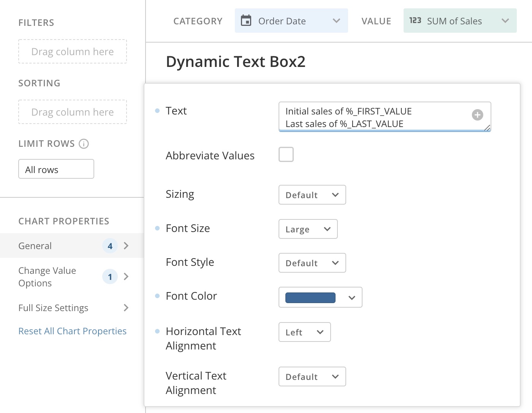The image size is (532, 413).
Task: Open the Font Style dropdown
Action: coord(312,263)
